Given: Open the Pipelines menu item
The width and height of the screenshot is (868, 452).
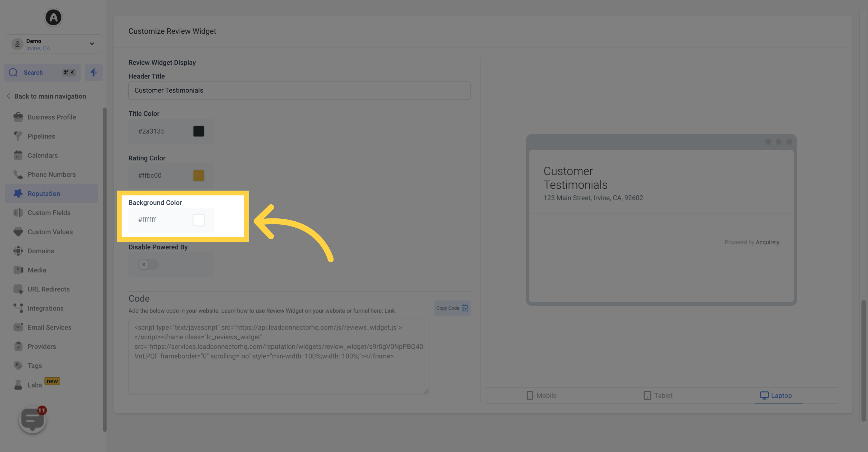Looking at the screenshot, I should (x=52, y=136).
